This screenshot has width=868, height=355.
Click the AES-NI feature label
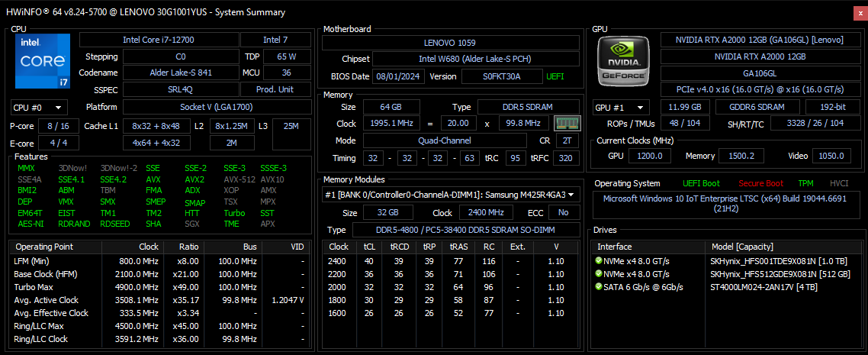tap(30, 224)
